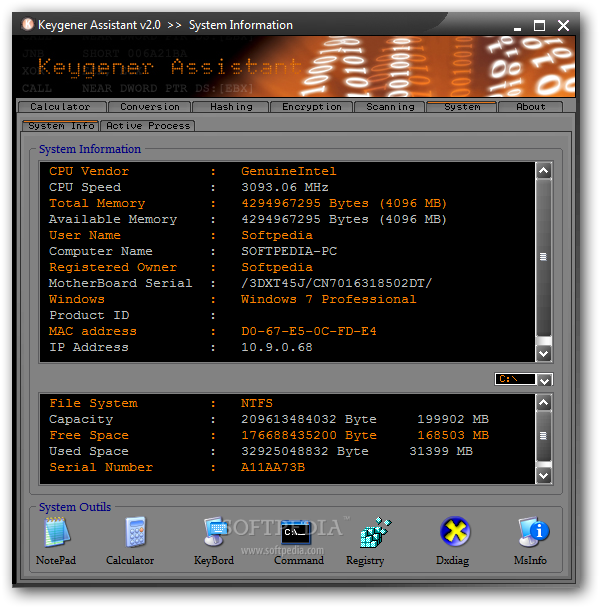Click the Registered Owner Softpedia value
The height and width of the screenshot is (608, 600).
(277, 267)
